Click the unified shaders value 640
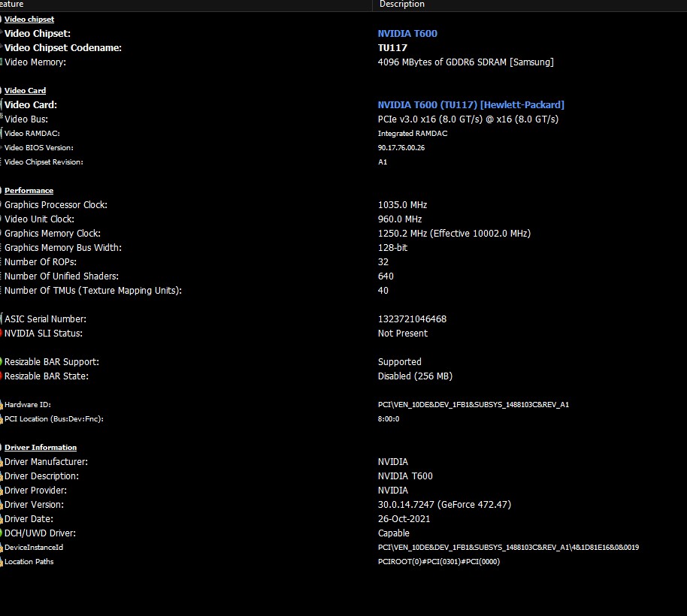687x616 pixels. pos(386,276)
